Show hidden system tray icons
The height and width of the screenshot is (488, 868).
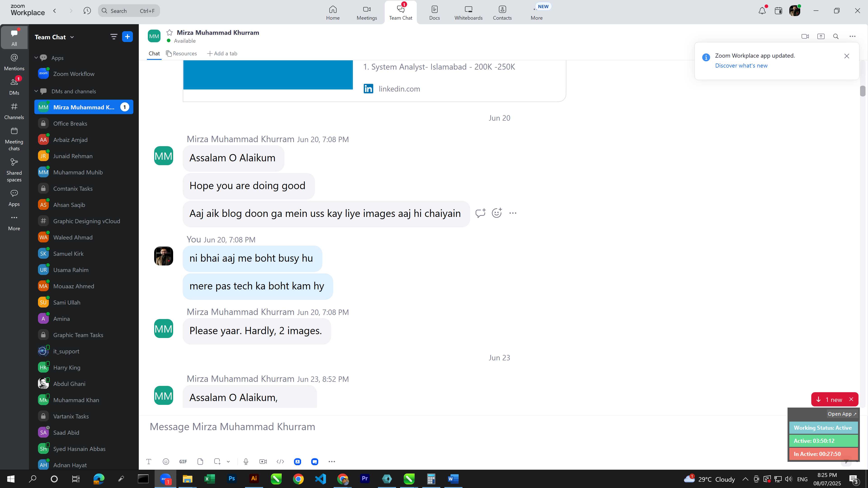(745, 479)
